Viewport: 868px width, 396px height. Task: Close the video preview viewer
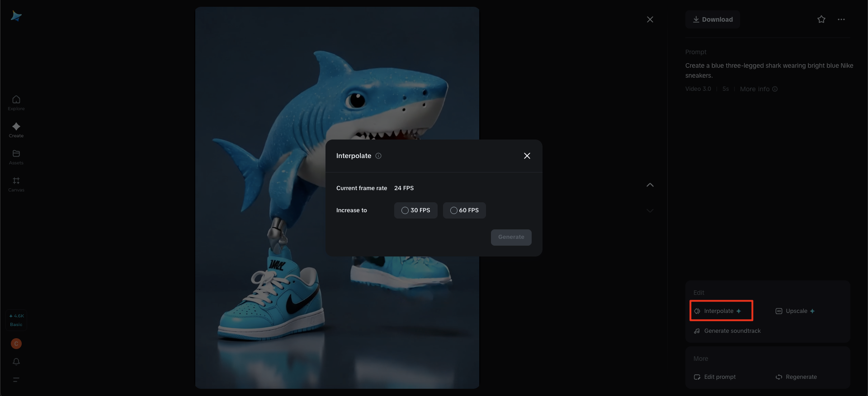650,19
